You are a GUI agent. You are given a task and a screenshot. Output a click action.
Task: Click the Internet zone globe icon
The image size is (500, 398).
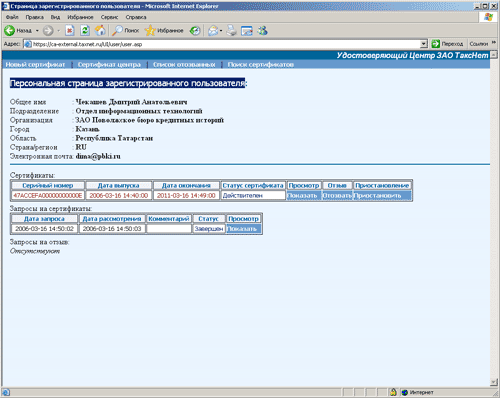(x=405, y=392)
